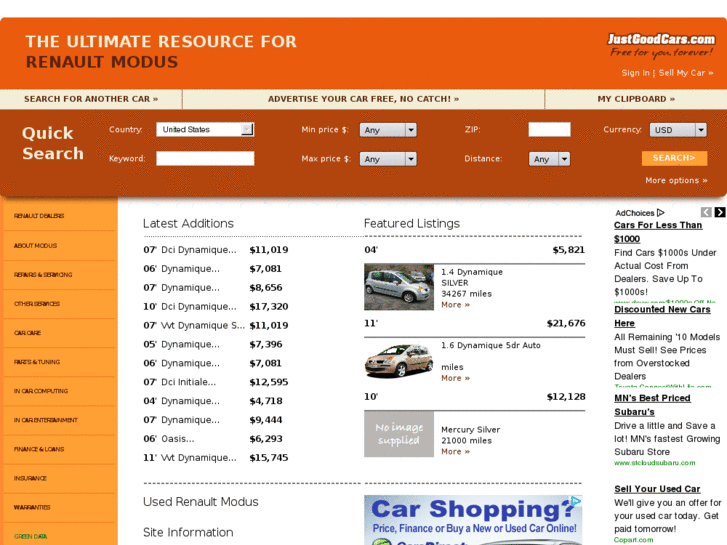The height and width of the screenshot is (545, 727).
Task: Click the Car Shopping ad choices icon
Action: click(576, 501)
